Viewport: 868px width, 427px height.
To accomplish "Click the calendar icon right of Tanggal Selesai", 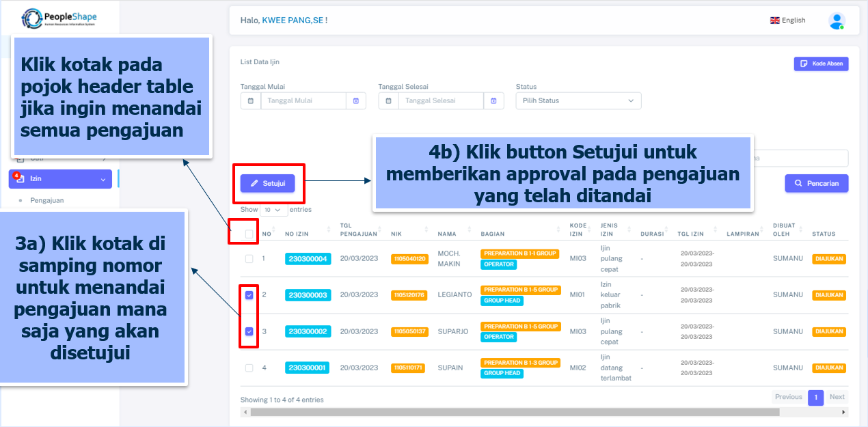I will [x=494, y=100].
